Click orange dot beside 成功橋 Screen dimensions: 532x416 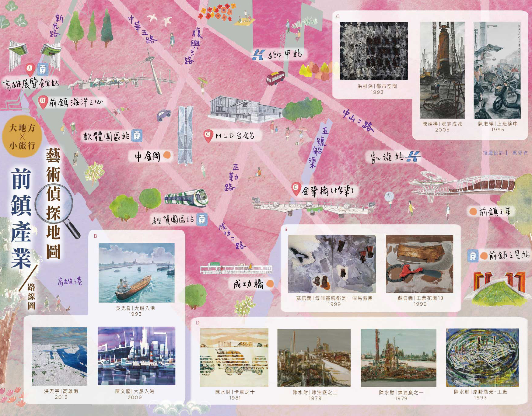point(270,284)
